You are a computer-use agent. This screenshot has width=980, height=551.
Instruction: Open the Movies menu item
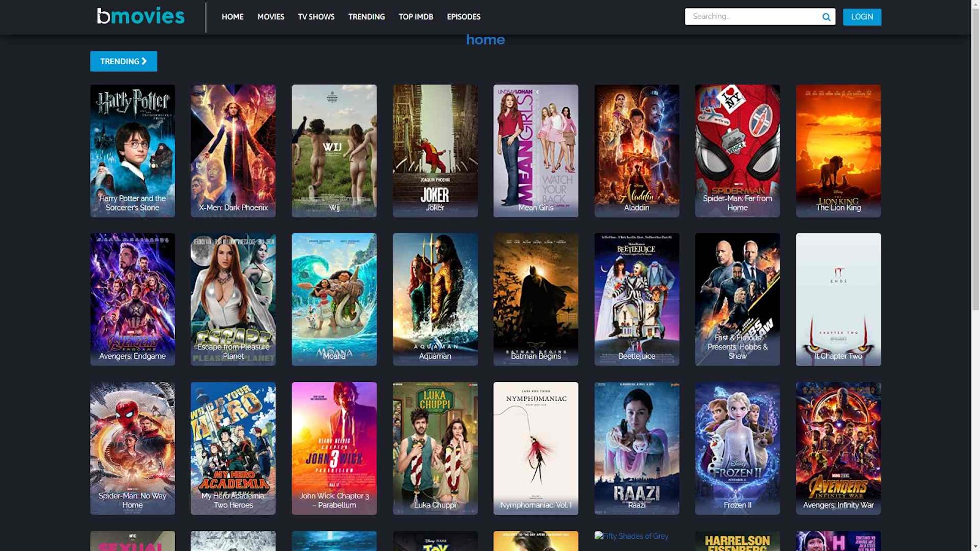[271, 17]
